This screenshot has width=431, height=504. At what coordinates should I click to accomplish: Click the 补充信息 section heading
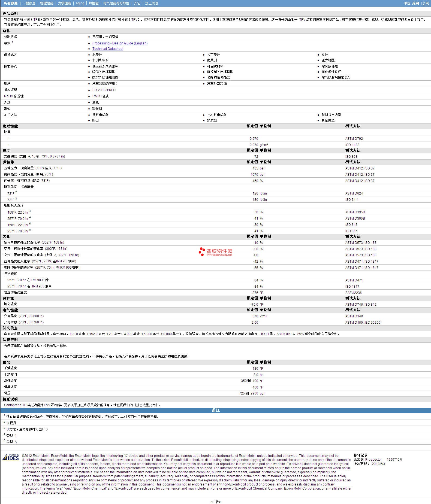[x=10, y=328]
